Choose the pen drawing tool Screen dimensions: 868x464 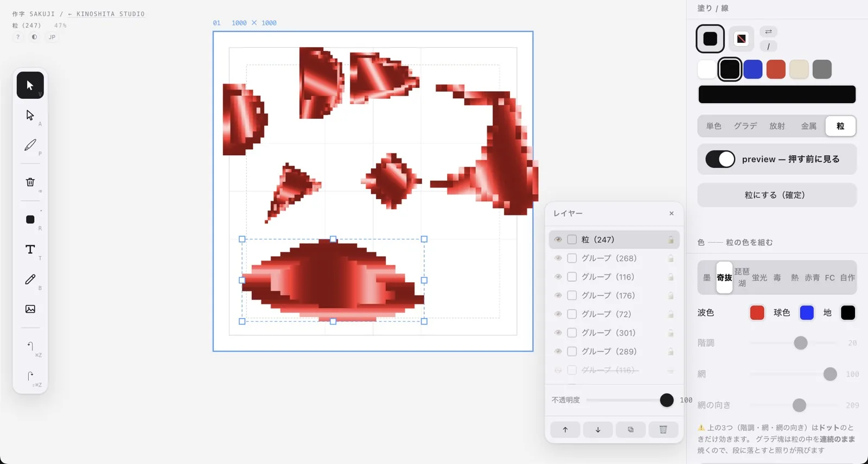pos(30,145)
